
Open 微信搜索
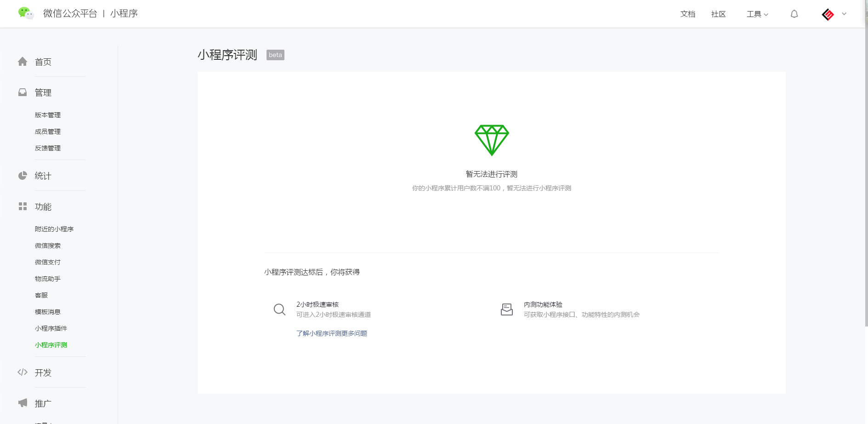[x=48, y=246]
